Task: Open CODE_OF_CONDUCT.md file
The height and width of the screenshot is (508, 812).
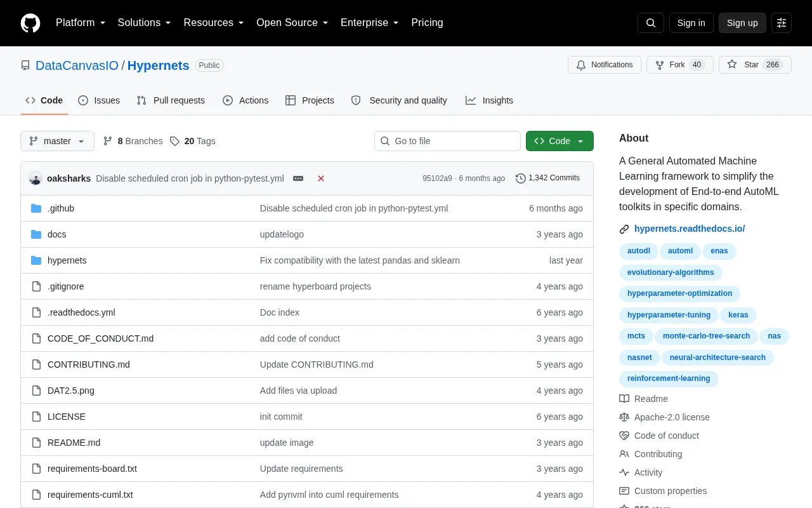Action: tap(100, 338)
